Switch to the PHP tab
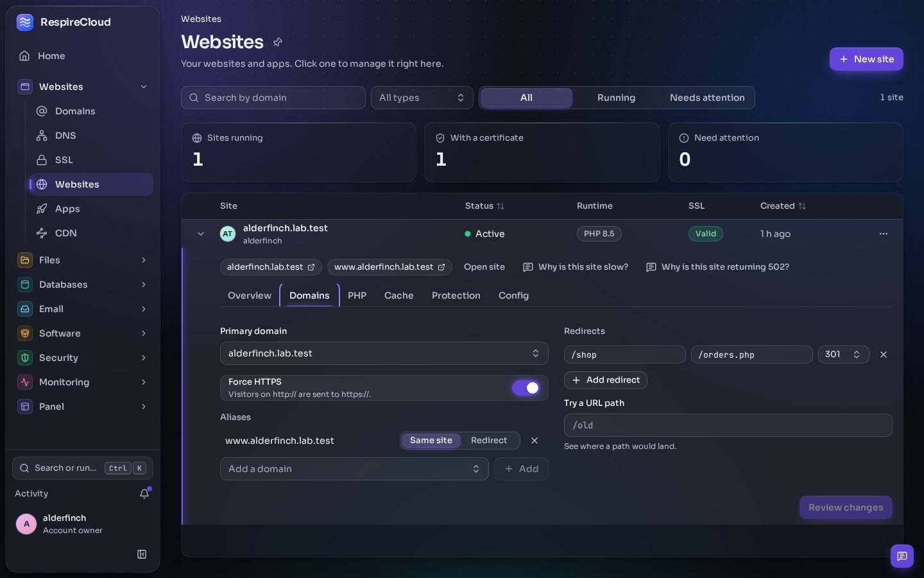The image size is (924, 578). [x=357, y=295]
